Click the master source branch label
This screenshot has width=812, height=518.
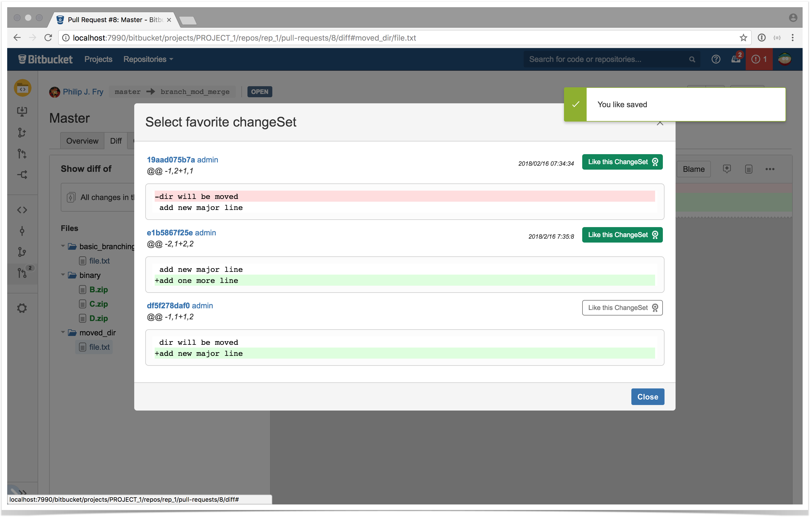point(128,92)
